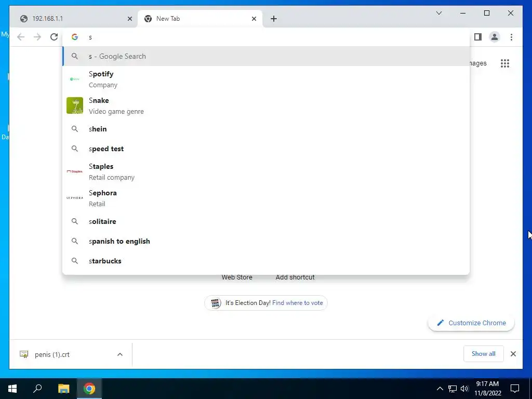Pick the 'spanish to english' suggestion
Image resolution: width=532 pixels, height=399 pixels.
tap(266, 241)
